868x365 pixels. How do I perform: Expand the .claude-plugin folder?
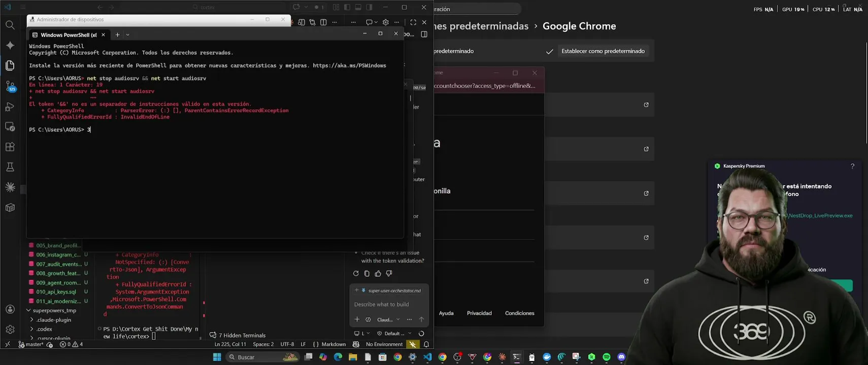point(54,320)
